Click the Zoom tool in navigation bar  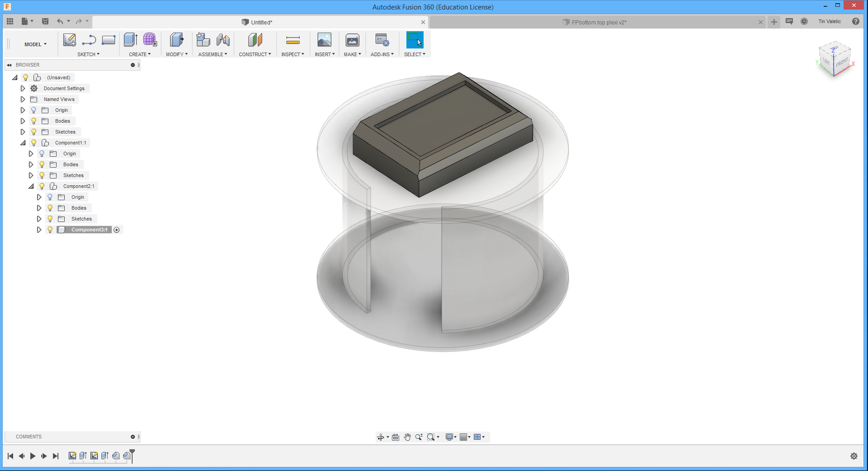click(x=419, y=437)
